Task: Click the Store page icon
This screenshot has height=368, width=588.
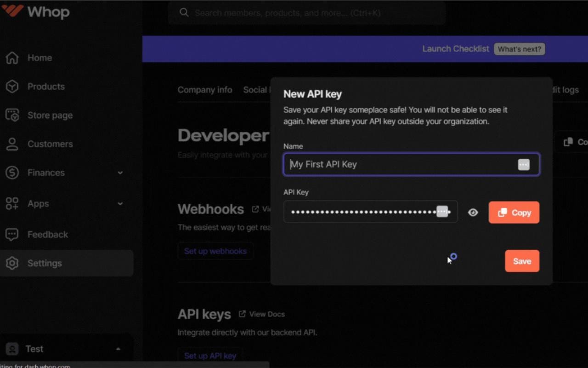Action: pos(12,115)
